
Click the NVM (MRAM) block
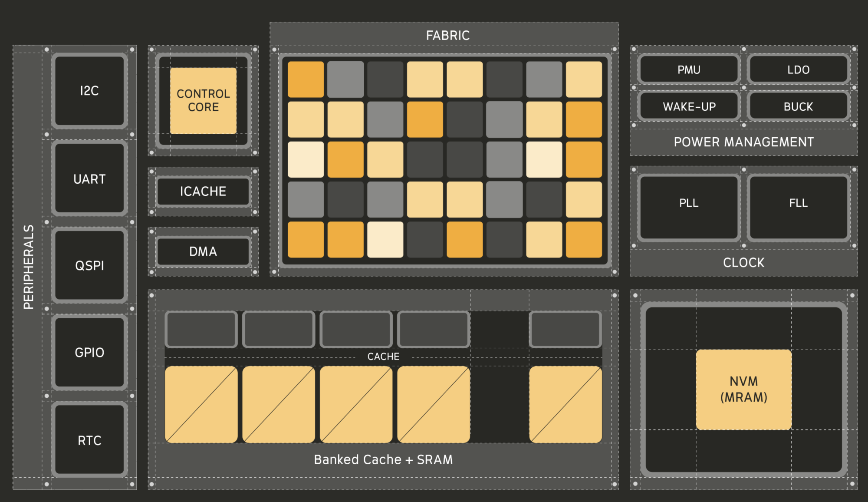[x=743, y=389]
